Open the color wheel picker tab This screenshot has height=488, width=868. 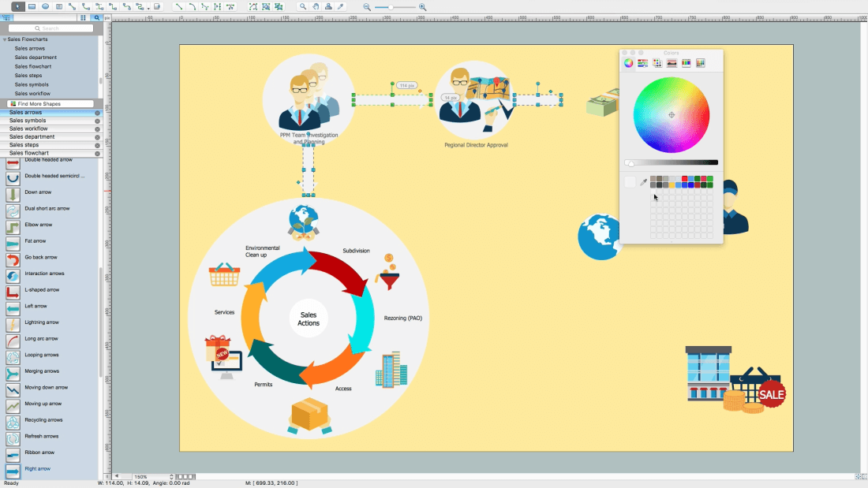[x=628, y=63]
